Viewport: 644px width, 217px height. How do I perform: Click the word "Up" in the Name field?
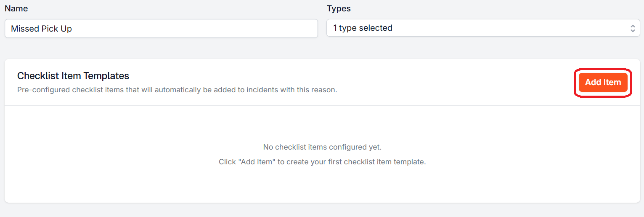66,29
